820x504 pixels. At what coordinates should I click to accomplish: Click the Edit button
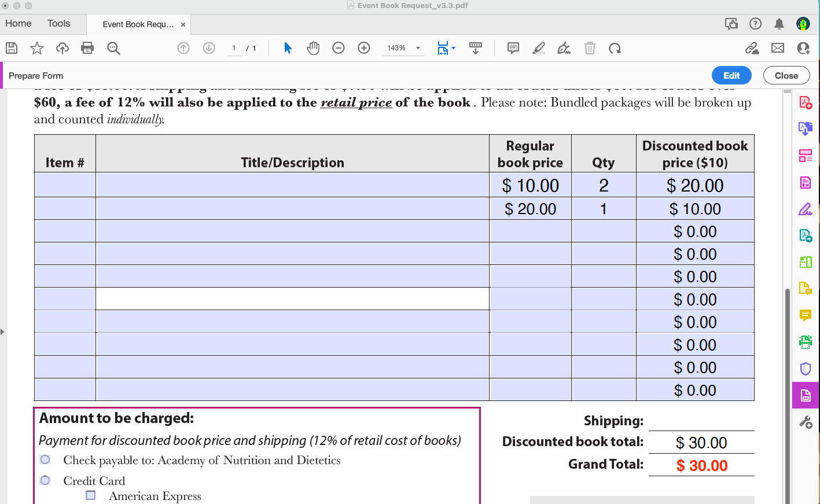(x=731, y=75)
